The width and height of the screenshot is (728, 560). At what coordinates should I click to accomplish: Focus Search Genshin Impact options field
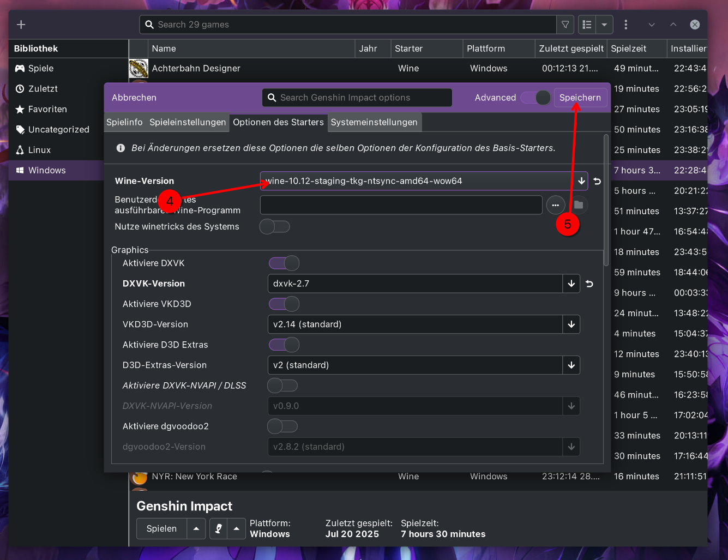[357, 98]
